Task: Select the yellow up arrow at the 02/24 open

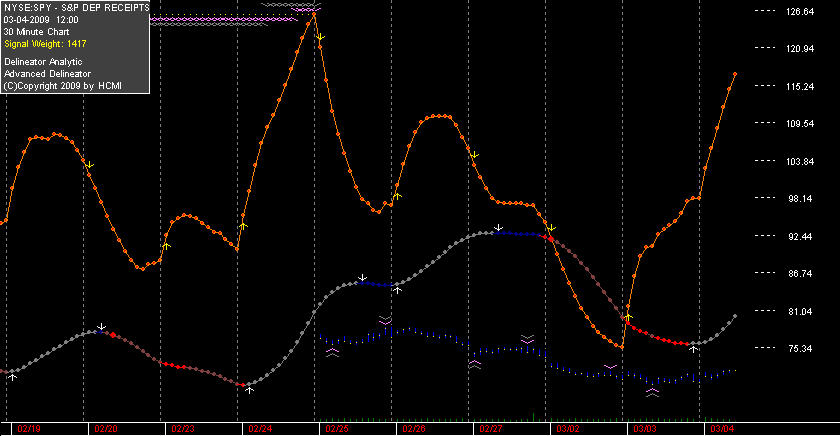Action: [243, 226]
